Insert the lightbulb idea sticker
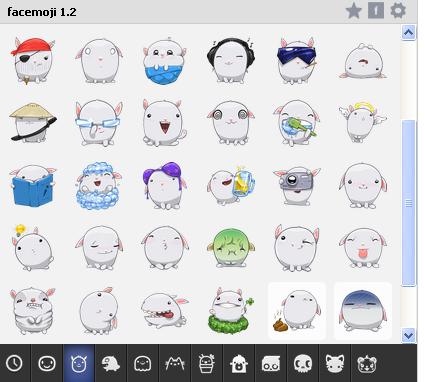Screen dimensions: 425x382 point(32,247)
